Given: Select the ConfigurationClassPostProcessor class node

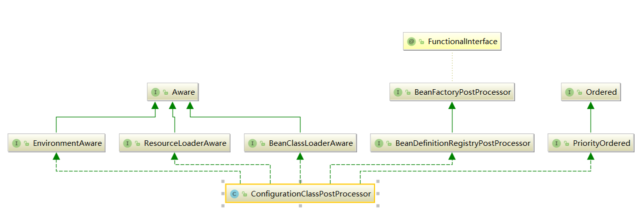Looking at the screenshot, I should (x=300, y=193).
